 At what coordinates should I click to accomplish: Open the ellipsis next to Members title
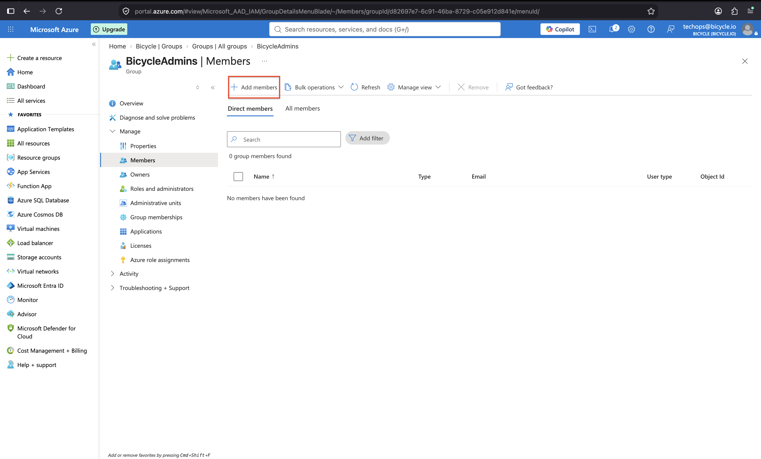click(265, 61)
